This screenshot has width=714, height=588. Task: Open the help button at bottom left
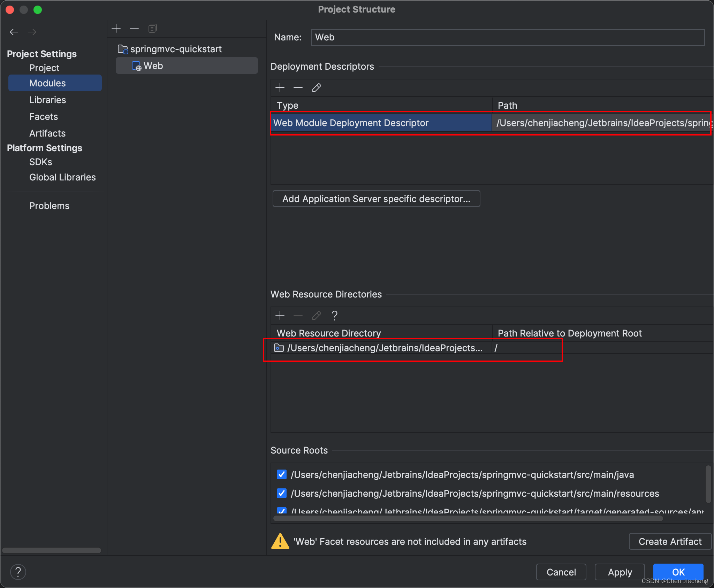tap(18, 572)
